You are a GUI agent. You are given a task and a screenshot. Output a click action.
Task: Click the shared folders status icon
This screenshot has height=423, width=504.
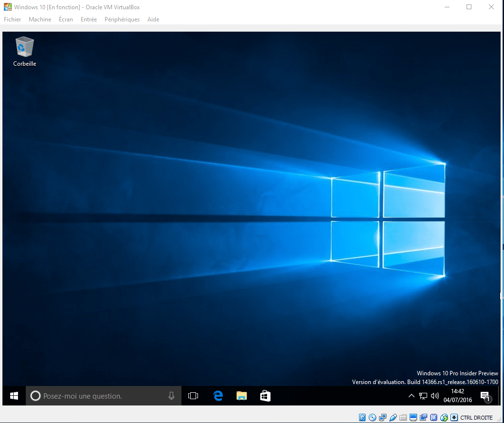click(x=403, y=418)
